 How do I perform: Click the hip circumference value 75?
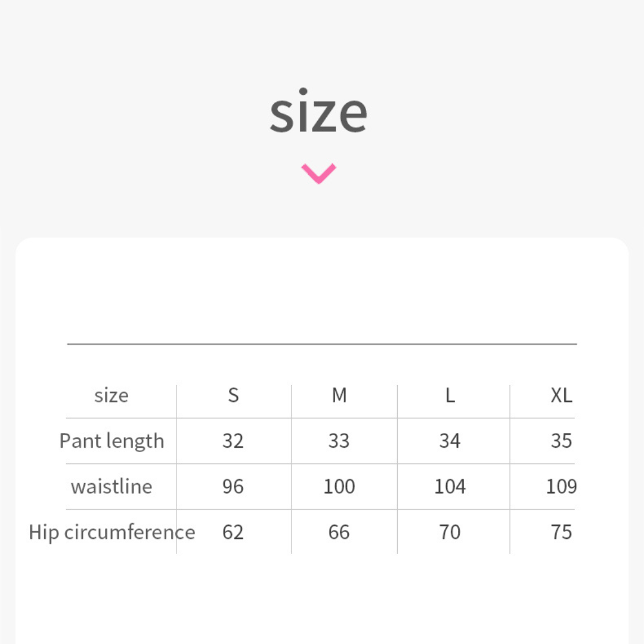pyautogui.click(x=561, y=532)
